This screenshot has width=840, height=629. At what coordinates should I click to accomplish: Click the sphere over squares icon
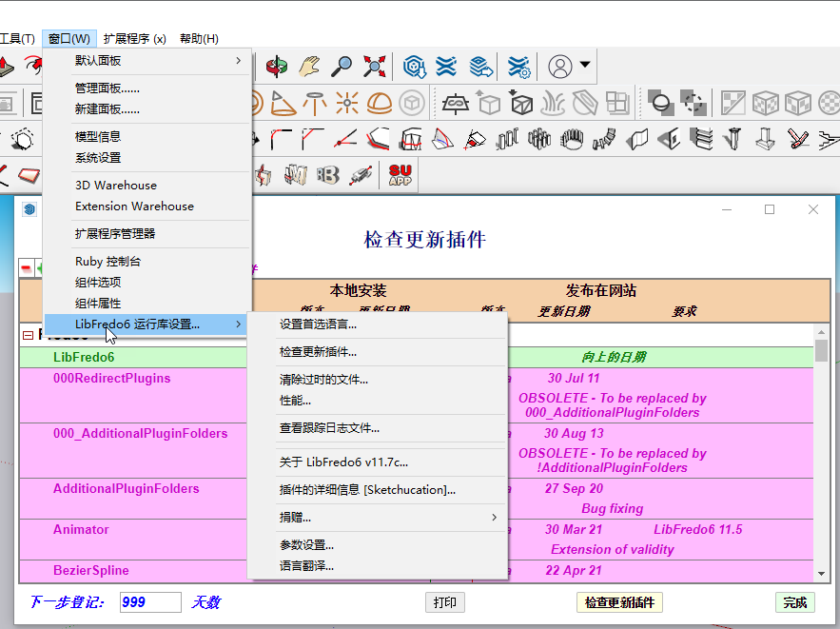click(661, 103)
